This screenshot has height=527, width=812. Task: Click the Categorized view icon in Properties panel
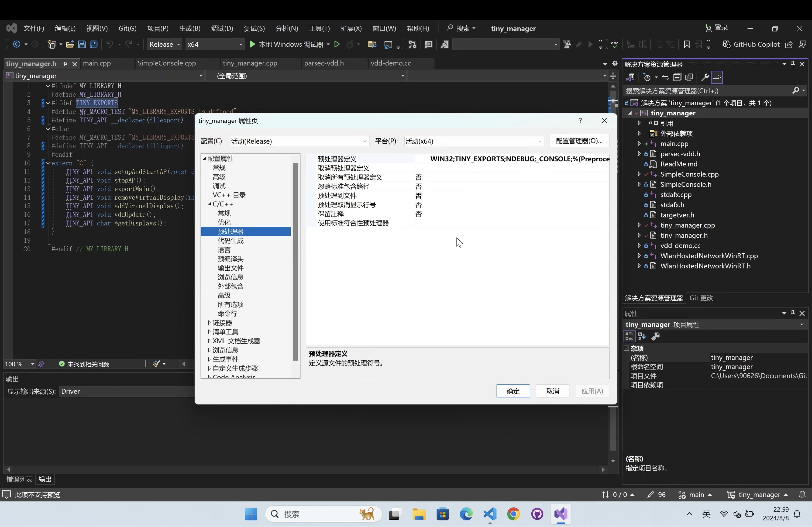point(629,337)
